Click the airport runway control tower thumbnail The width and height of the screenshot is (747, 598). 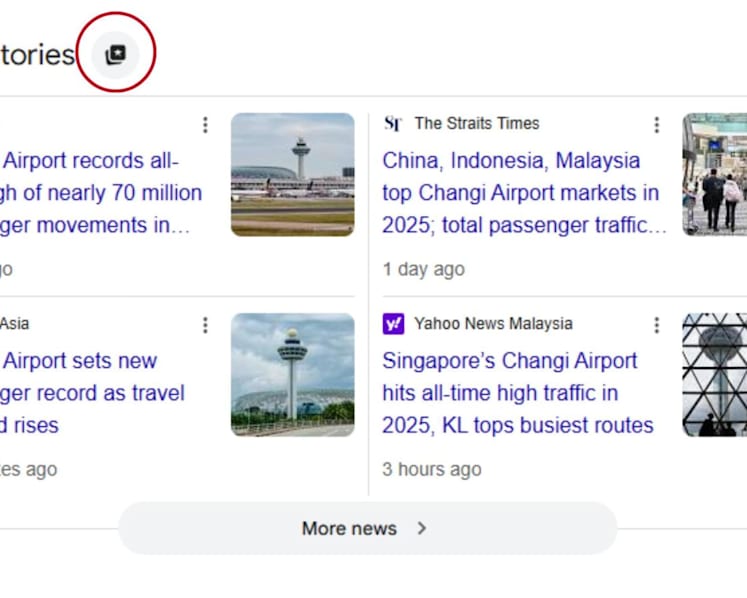[x=293, y=174]
